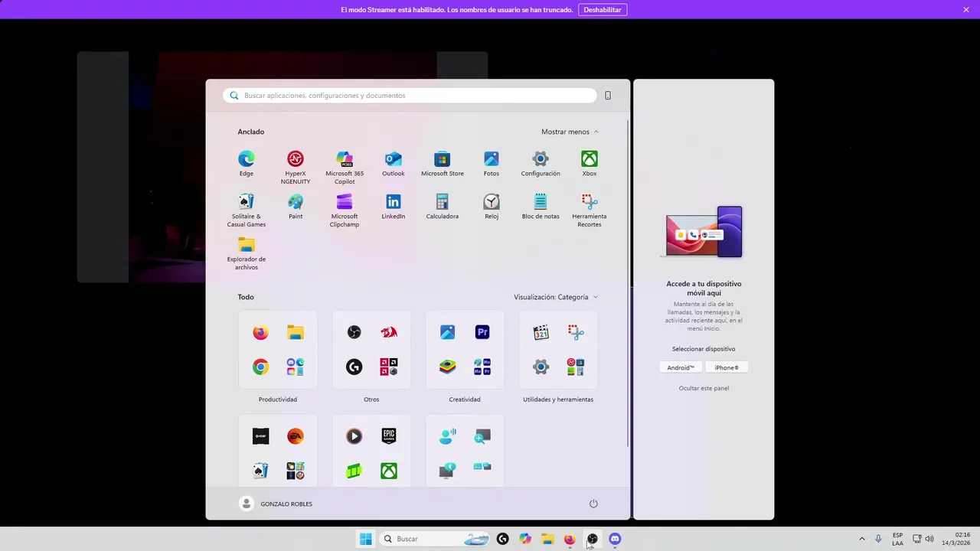Open the Fotos app
980x551 pixels.
tap(492, 163)
